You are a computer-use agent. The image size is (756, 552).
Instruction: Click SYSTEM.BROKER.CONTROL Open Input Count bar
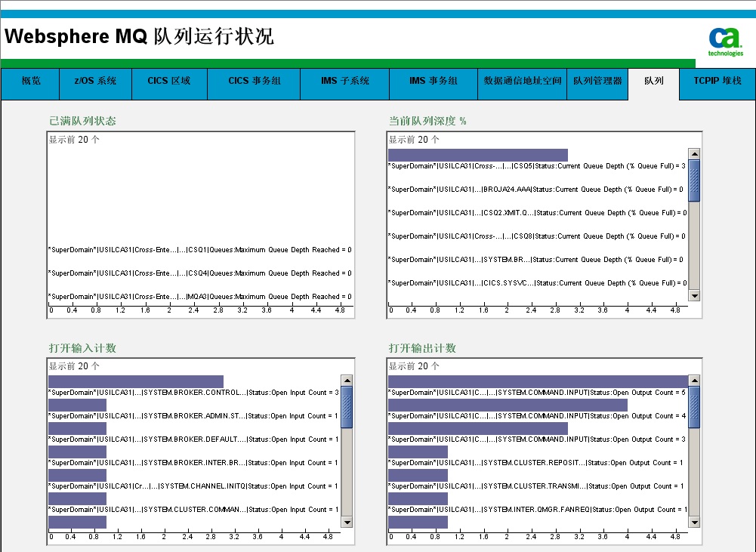tap(136, 381)
